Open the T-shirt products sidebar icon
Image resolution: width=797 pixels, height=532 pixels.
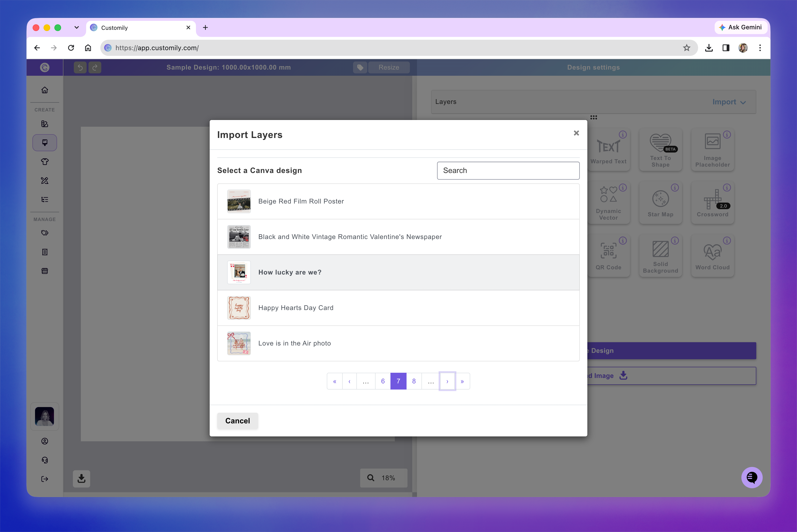(x=45, y=161)
